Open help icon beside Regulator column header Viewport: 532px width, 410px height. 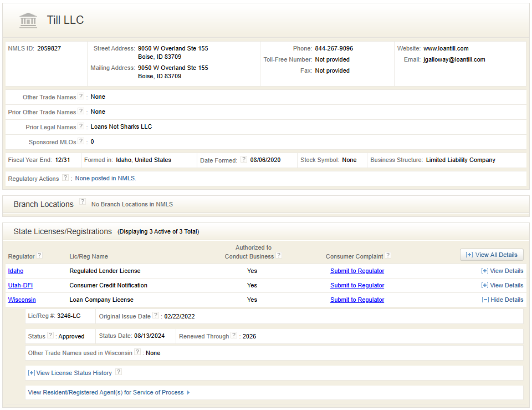tap(39, 255)
